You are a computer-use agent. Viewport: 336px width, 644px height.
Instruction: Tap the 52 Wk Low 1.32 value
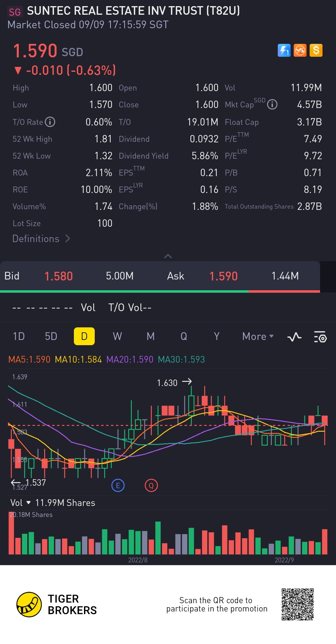tap(103, 156)
